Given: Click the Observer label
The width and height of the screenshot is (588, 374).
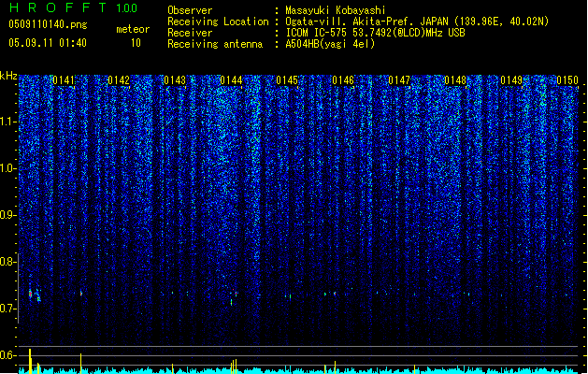Looking at the screenshot, I should pos(190,10).
